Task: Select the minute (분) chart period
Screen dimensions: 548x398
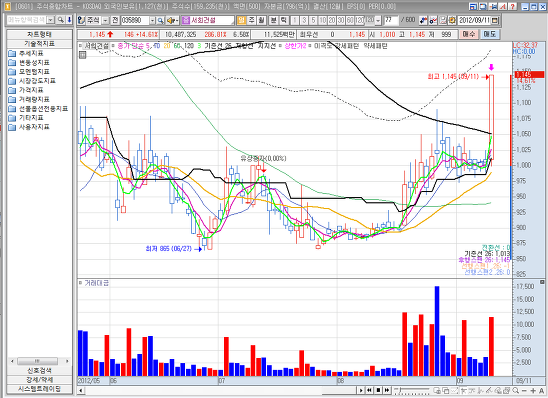Action: (273, 20)
